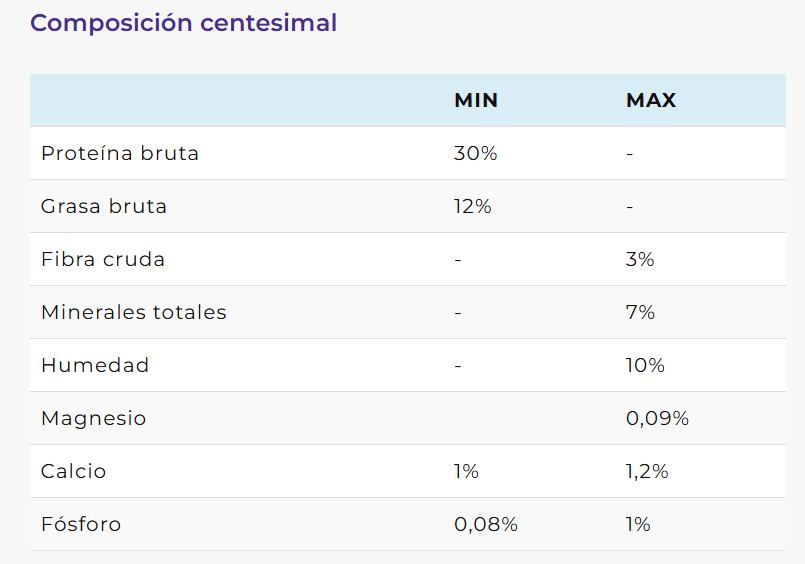Select the Humedad row label
This screenshot has width=805, height=564.
[x=95, y=365]
